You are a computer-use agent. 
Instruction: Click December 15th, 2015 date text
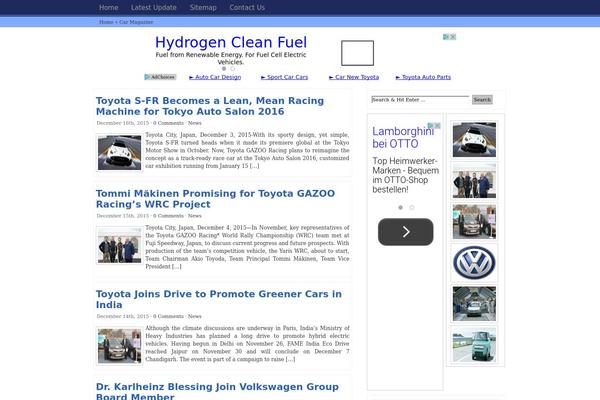[122, 216]
